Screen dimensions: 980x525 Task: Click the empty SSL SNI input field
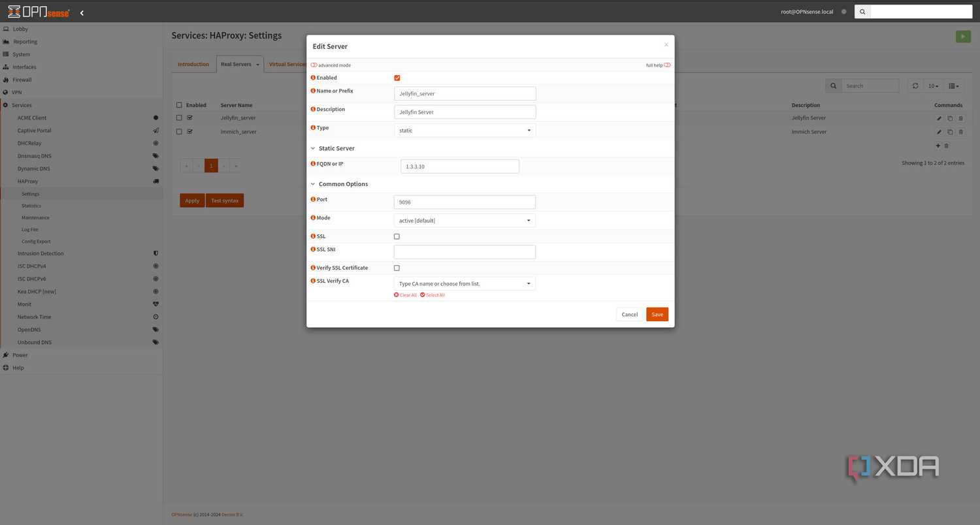click(465, 252)
